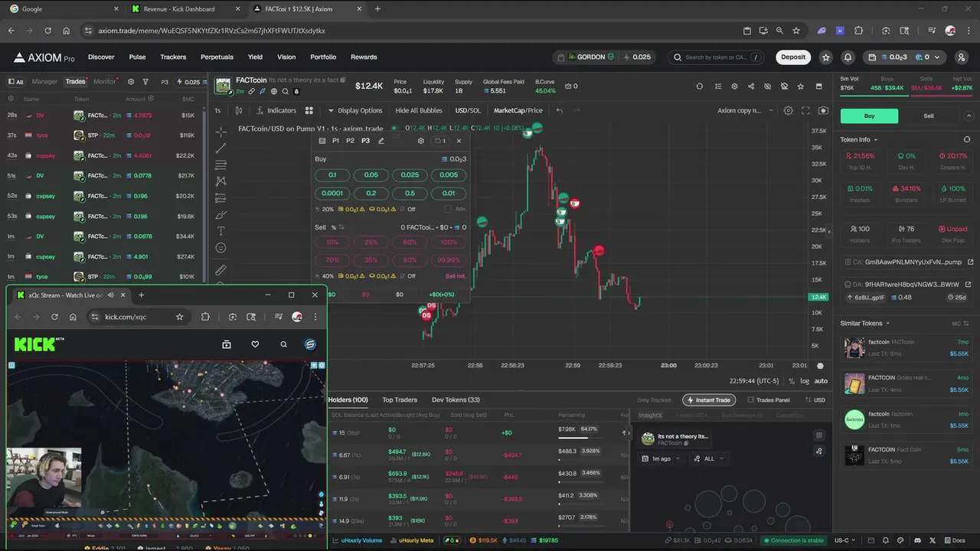Take a chart snapshot with camera icon

823,110
